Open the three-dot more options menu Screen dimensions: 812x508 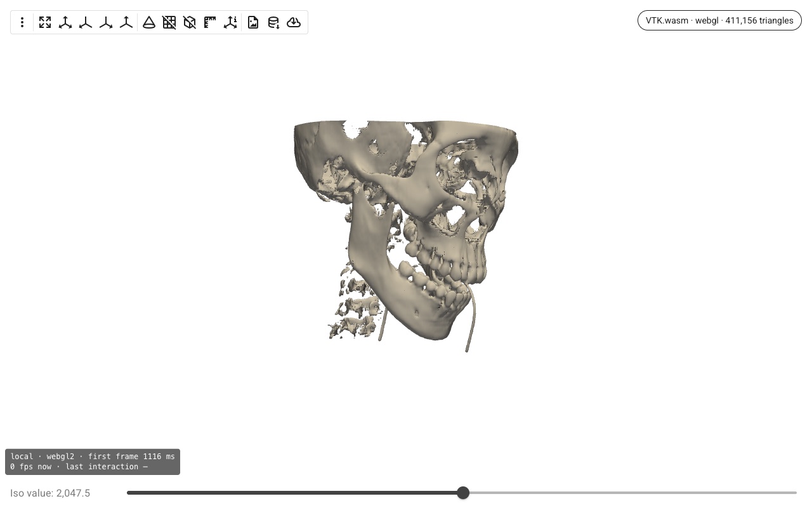22,22
